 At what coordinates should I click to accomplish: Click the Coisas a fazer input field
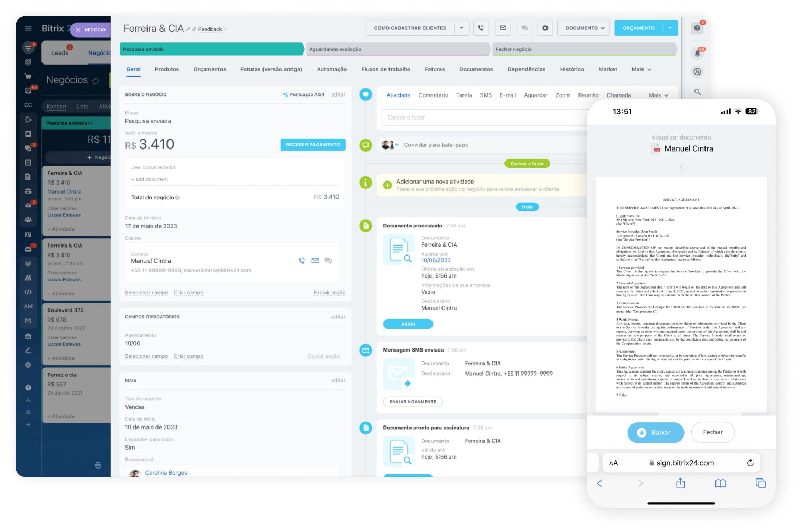point(483,118)
